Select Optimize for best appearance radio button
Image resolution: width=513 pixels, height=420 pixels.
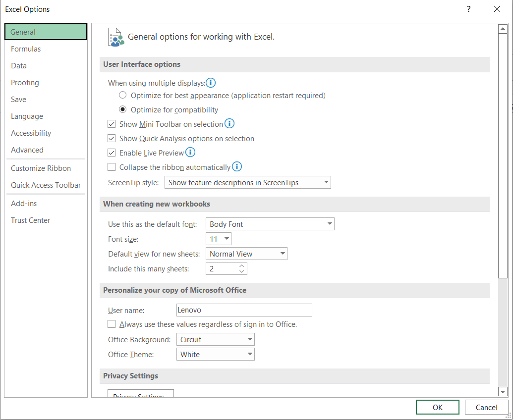click(122, 95)
